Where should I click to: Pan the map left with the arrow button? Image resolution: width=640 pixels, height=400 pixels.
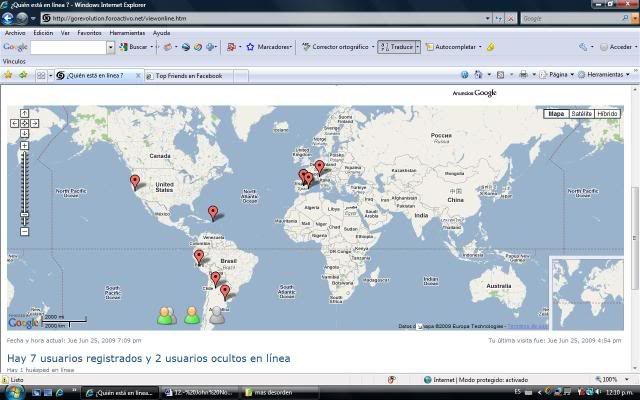pyautogui.click(x=14, y=123)
